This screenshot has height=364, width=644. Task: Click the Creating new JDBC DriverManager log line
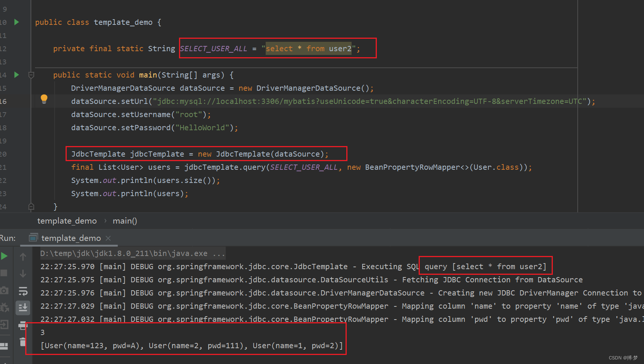pos(341,293)
